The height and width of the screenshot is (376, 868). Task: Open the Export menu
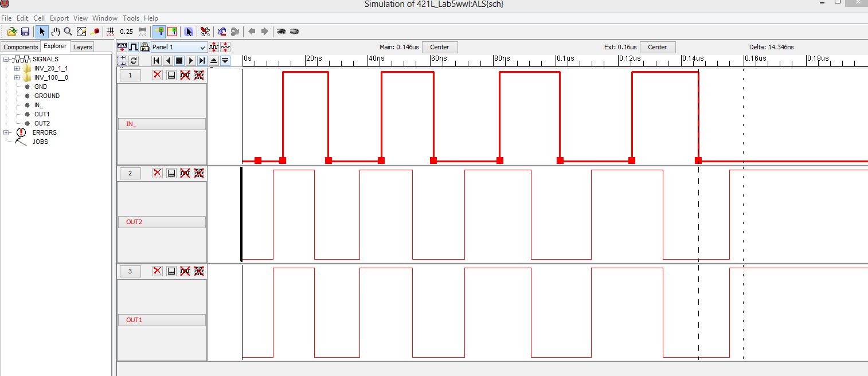59,18
